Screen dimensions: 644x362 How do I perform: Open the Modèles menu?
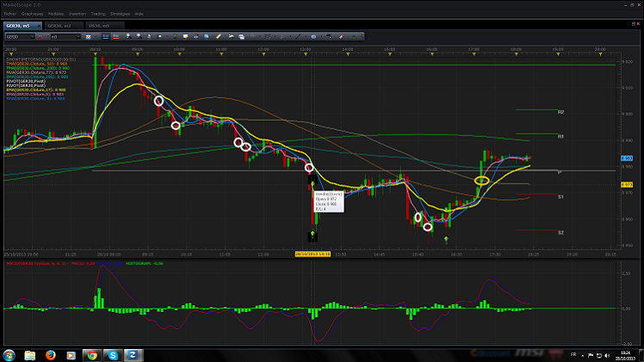[x=56, y=14]
